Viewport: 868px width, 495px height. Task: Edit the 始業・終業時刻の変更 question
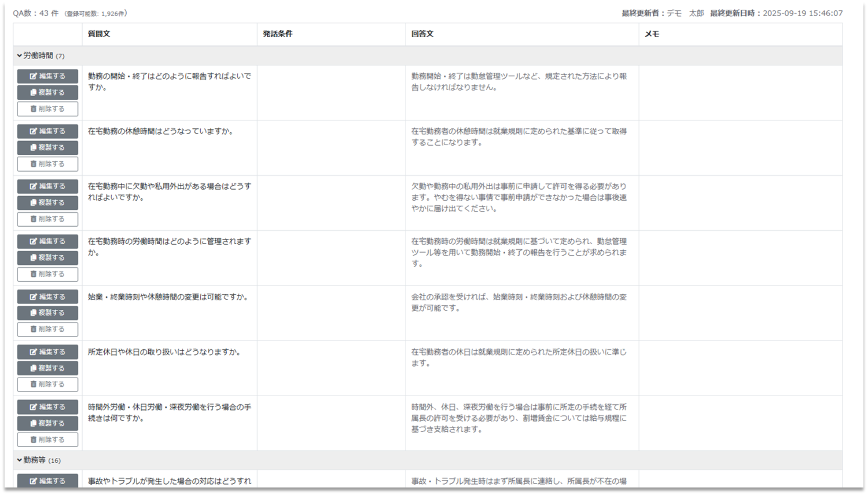click(47, 297)
